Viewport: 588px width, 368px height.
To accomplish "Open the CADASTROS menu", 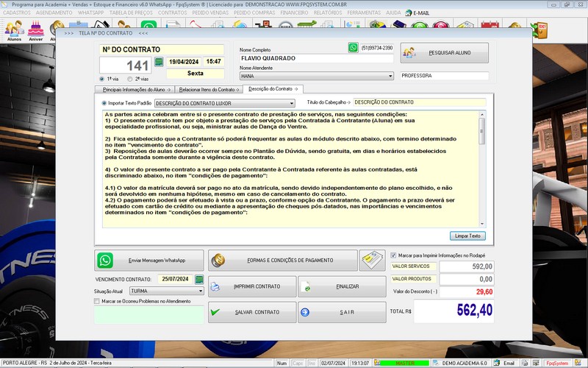I will [16, 13].
